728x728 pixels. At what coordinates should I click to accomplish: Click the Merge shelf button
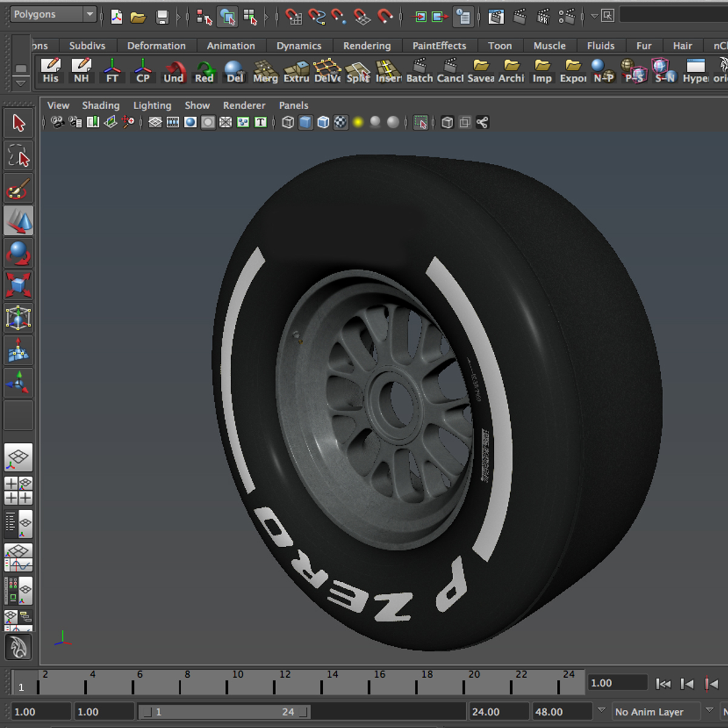(265, 72)
